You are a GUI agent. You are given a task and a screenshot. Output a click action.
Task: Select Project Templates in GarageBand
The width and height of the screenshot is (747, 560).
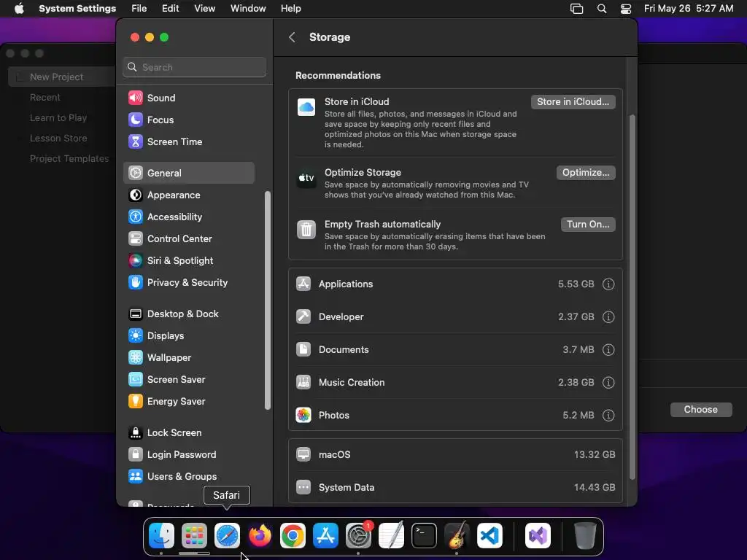[x=69, y=158]
